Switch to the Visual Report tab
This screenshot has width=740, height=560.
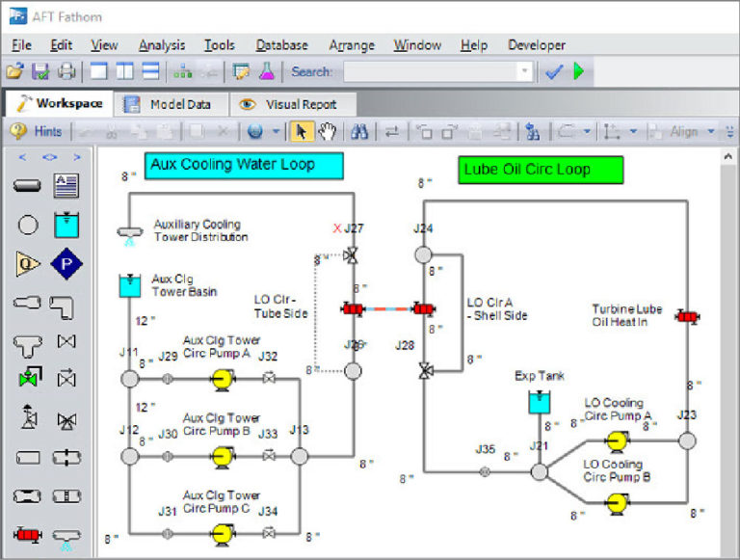[293, 104]
